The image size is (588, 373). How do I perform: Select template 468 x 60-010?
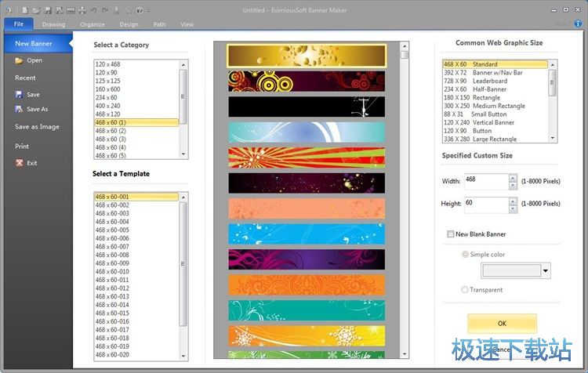(136, 271)
